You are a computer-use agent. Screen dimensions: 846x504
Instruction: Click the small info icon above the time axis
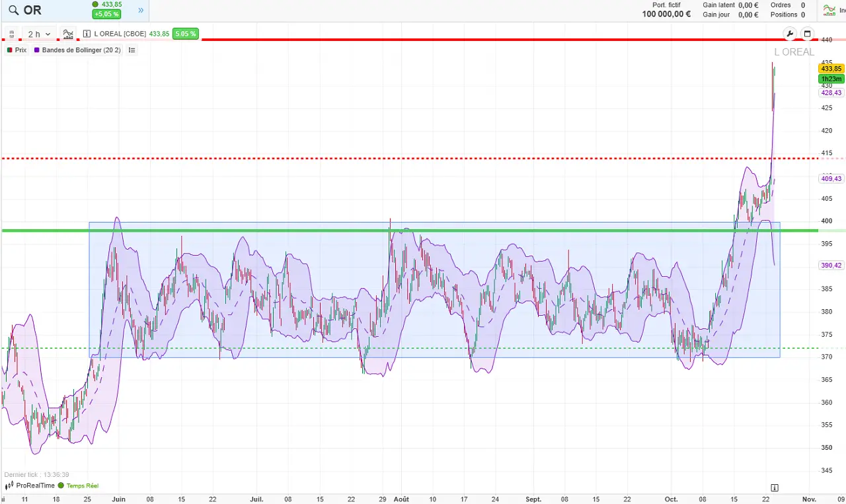pos(775,487)
